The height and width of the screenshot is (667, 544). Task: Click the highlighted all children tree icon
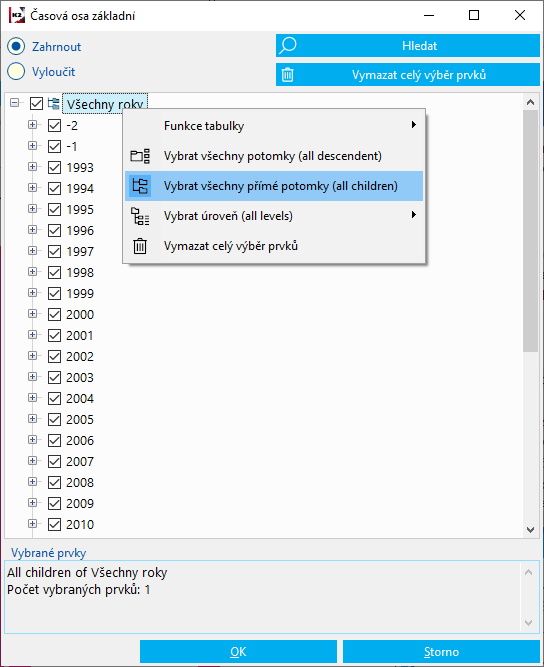pyautogui.click(x=140, y=186)
